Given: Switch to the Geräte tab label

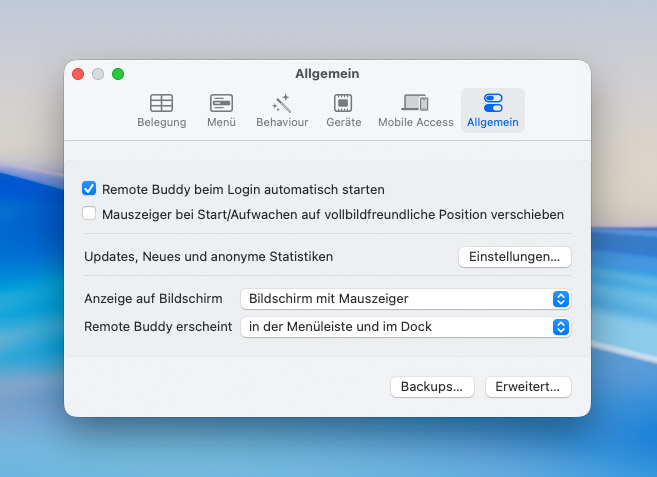Looking at the screenshot, I should pos(343,123).
